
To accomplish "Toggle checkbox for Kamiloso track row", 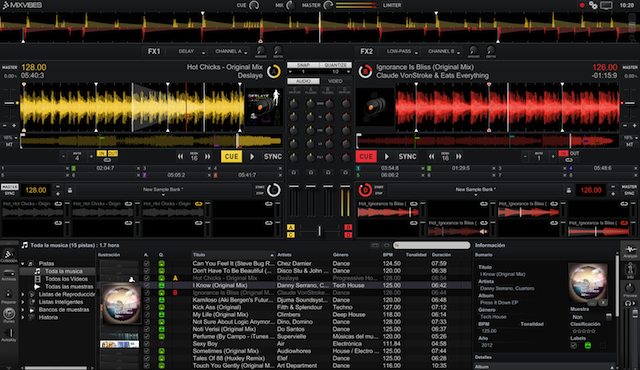I will [147, 300].
